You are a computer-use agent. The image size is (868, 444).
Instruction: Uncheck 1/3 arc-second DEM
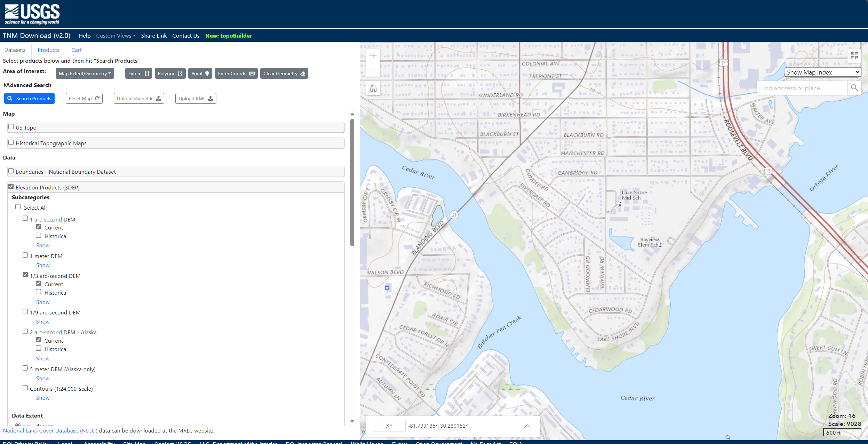tap(25, 275)
